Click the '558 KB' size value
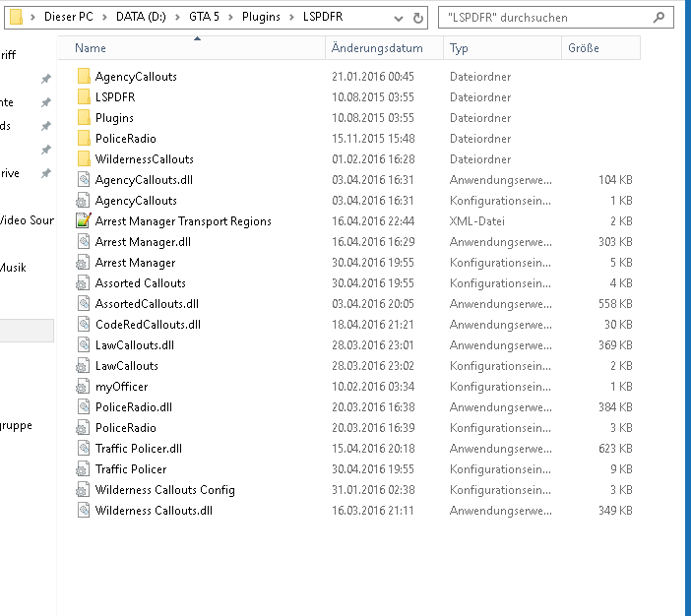This screenshot has height=616, width=691. pyautogui.click(x=615, y=304)
